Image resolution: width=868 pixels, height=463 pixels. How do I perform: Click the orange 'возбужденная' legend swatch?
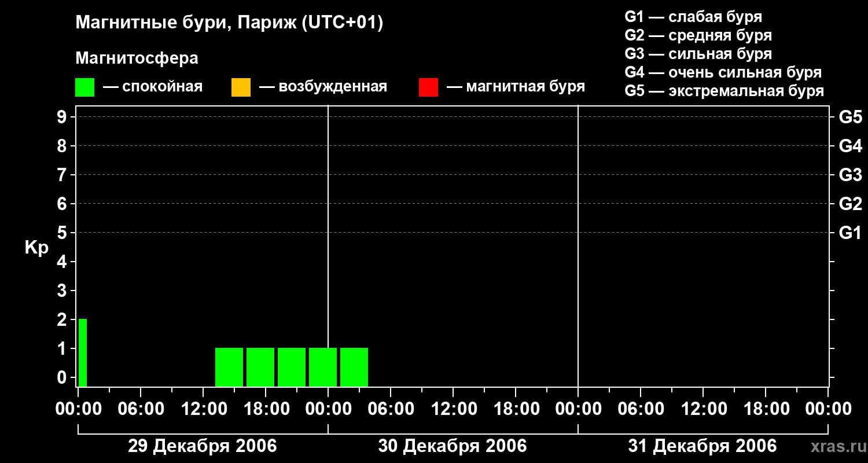coord(241,87)
